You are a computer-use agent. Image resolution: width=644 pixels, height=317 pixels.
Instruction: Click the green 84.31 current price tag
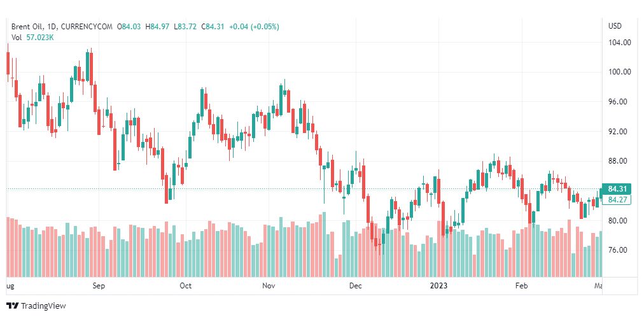pos(618,189)
